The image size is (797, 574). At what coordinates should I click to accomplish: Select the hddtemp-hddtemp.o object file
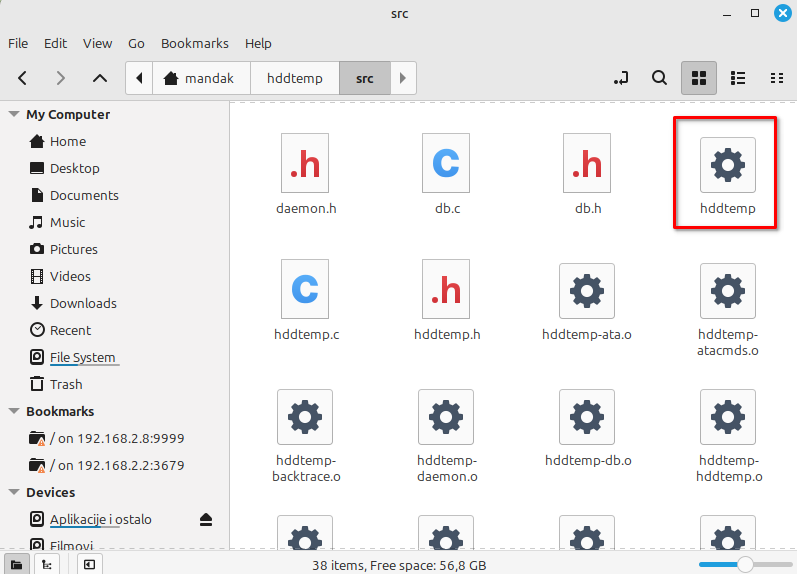727,436
